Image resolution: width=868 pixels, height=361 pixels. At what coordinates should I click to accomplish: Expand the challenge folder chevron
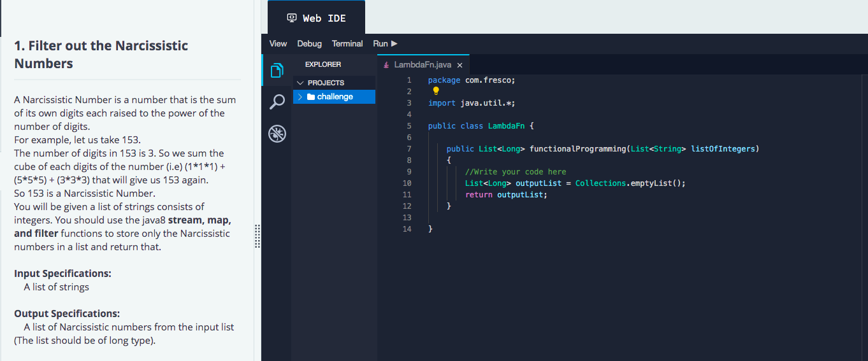coord(301,97)
